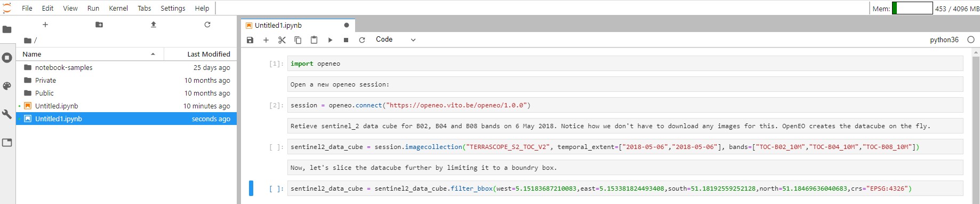Image resolution: width=980 pixels, height=204 pixels.
Task: Open the cell type Code dropdown
Action: pos(396,40)
